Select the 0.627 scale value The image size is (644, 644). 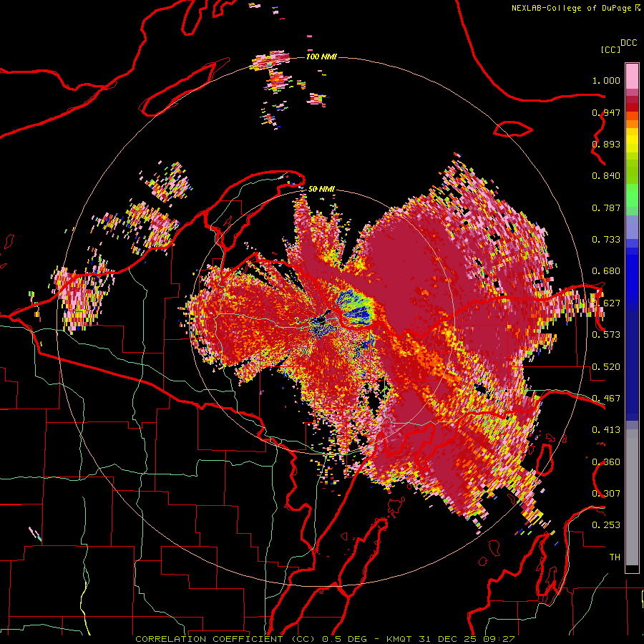(x=606, y=303)
